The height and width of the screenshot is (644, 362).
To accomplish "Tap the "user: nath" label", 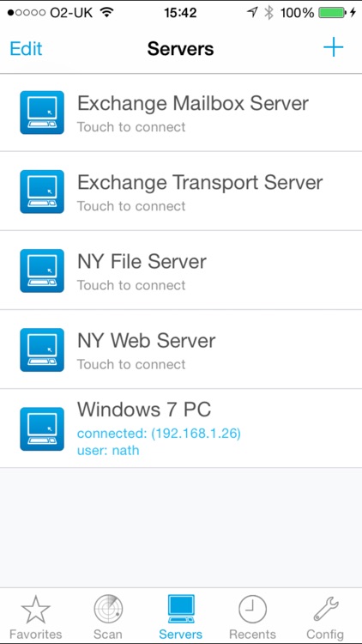I will click(108, 451).
